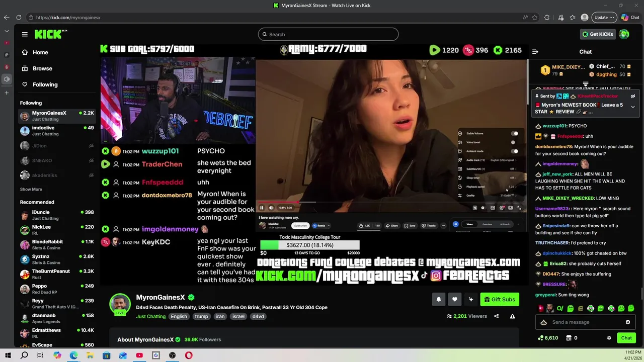Open the browser profile avatar
The width and height of the screenshot is (644, 362).
click(x=585, y=17)
